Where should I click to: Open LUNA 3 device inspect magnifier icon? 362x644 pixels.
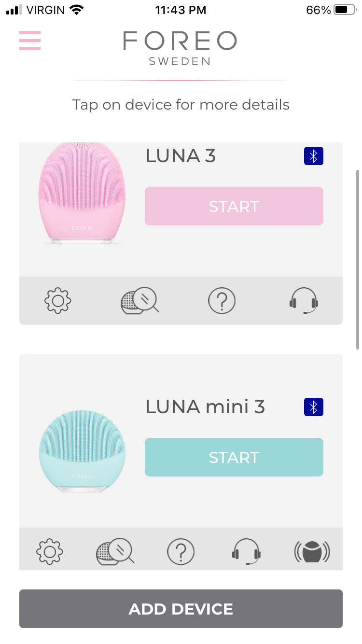(x=139, y=301)
